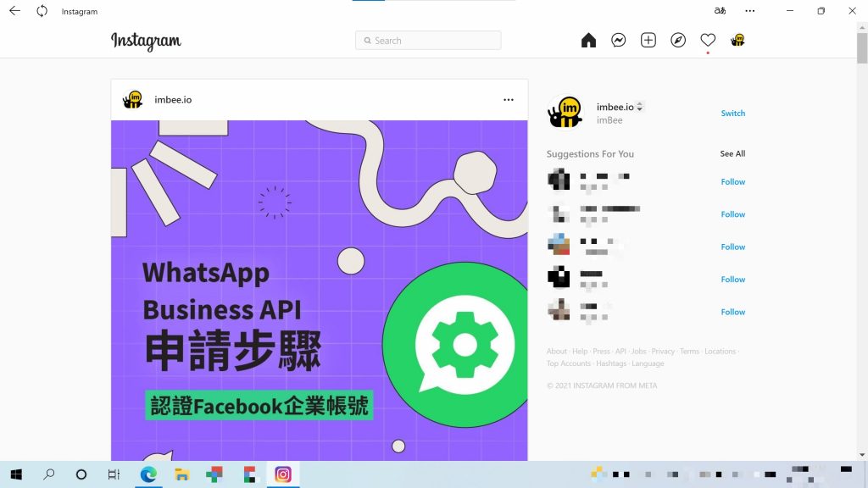Open imbee.io username in post header
Image resolution: width=868 pixels, height=488 pixels.
point(173,100)
